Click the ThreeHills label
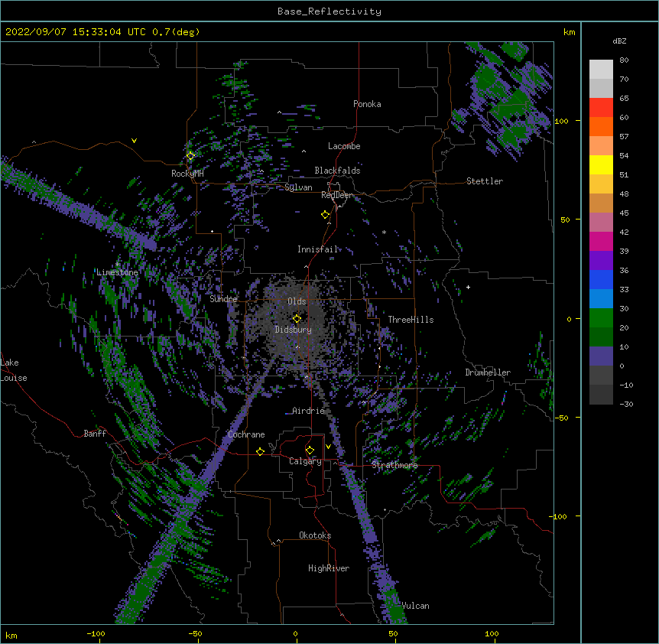The width and height of the screenshot is (659, 644). click(x=411, y=320)
